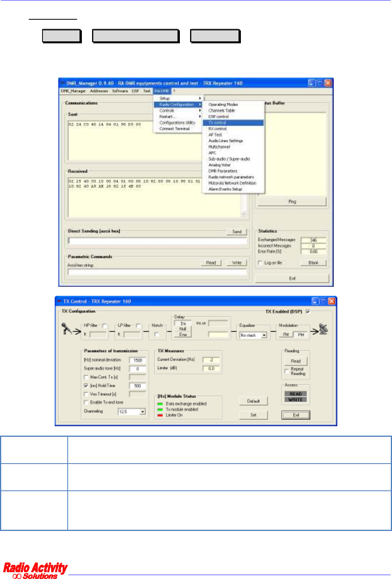The image size is (392, 579).
Task: Click Exit in the DMR_Manager window
Action: tap(292, 278)
